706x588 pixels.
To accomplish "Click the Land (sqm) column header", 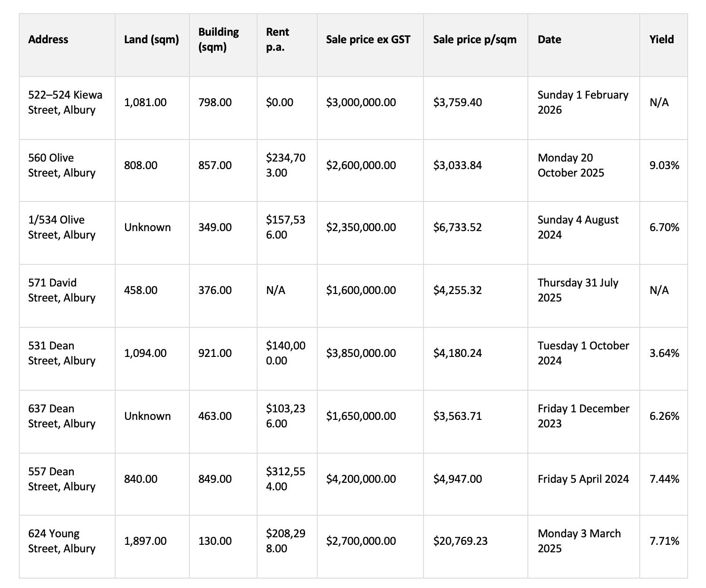I will pos(151,39).
